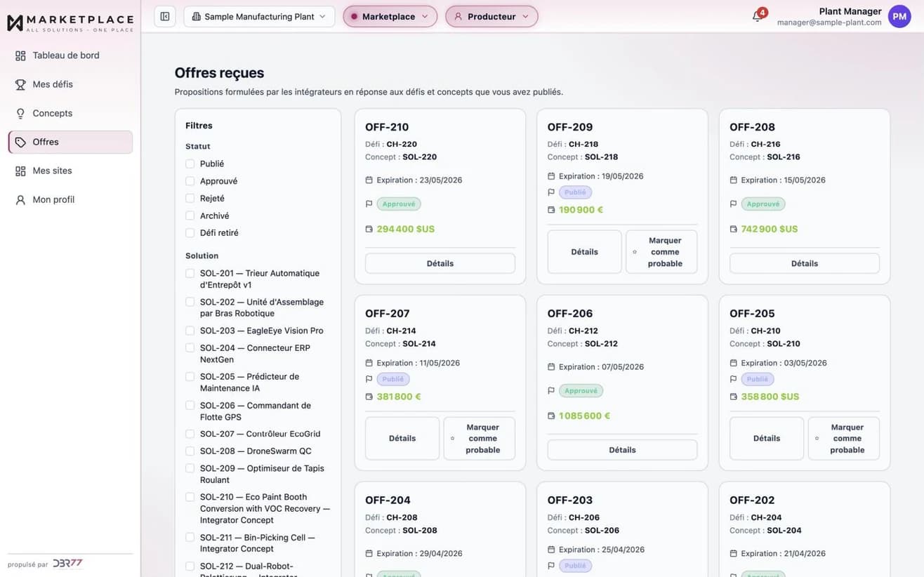Click the person icon beside Mon profil

20,199
